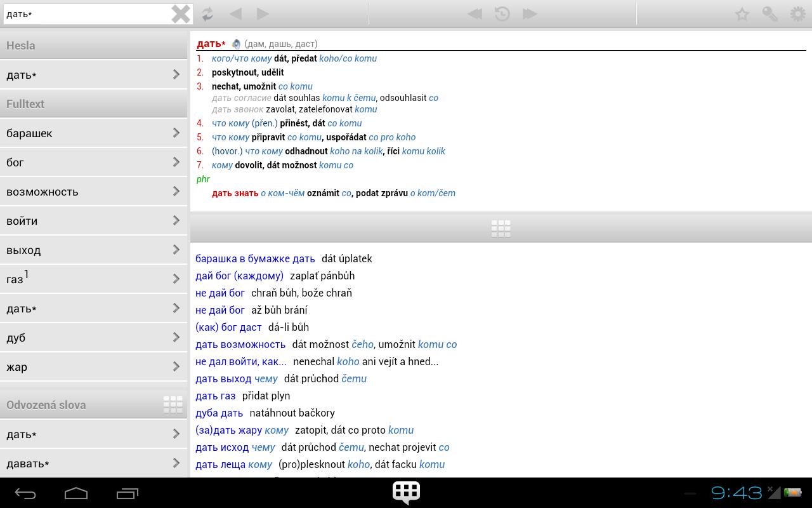Select the Fulltext section header
Image resolution: width=812 pixels, height=508 pixels.
coord(93,104)
